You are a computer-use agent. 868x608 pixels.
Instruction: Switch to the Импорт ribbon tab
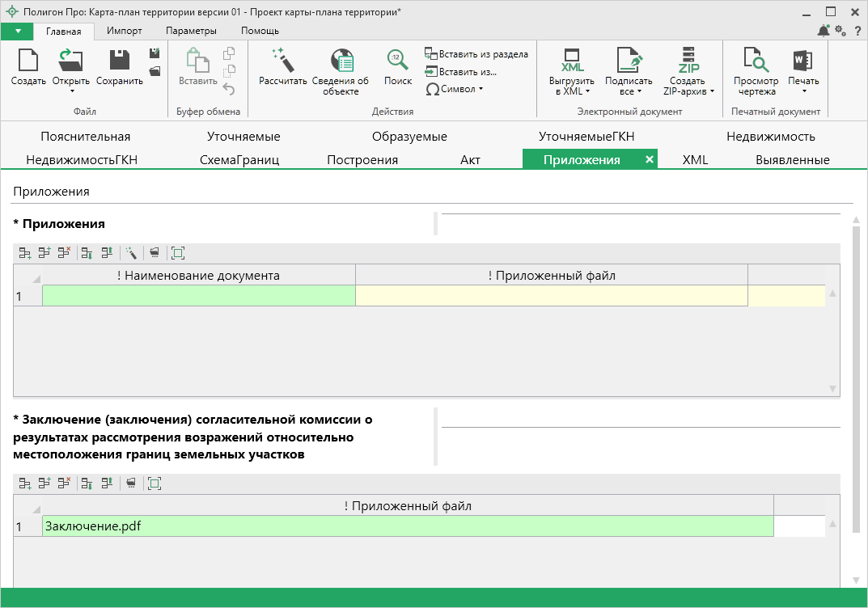pyautogui.click(x=124, y=31)
